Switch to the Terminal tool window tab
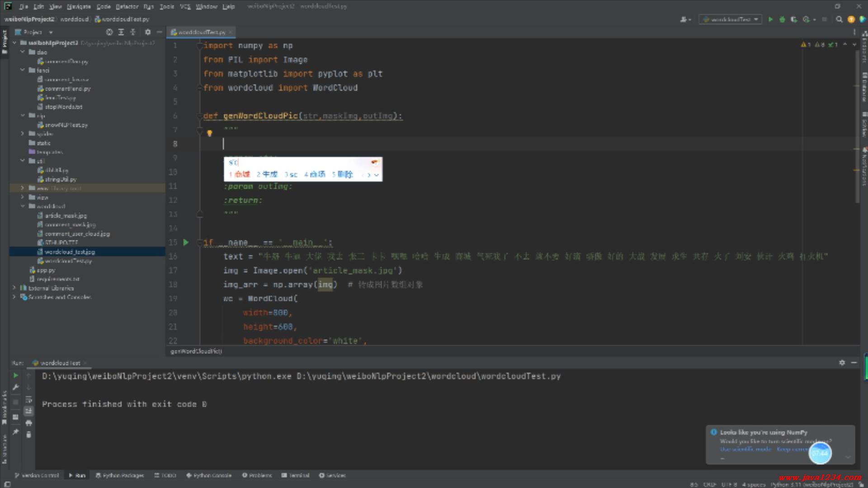 click(x=296, y=475)
